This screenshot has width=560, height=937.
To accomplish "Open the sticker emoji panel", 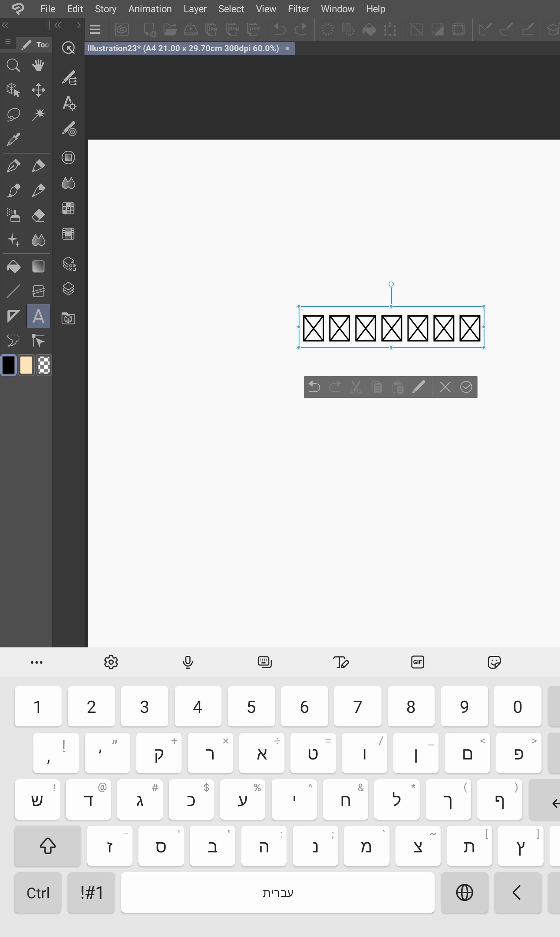I will (494, 662).
